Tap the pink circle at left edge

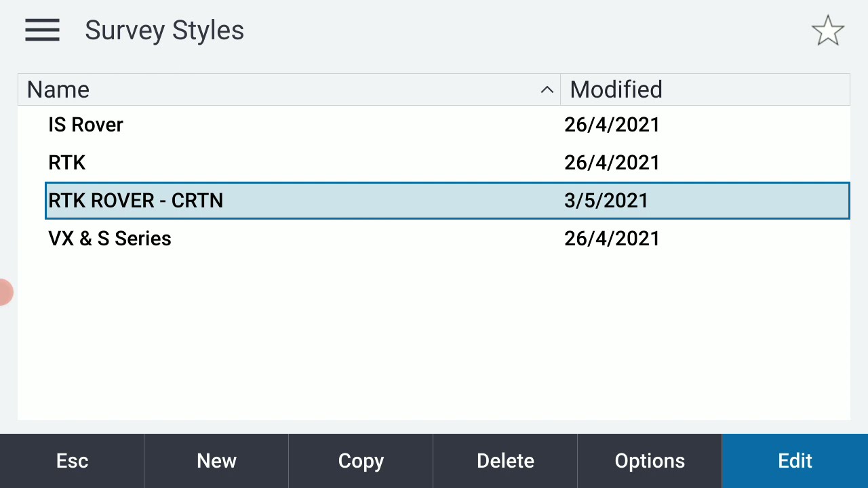[x=5, y=292]
